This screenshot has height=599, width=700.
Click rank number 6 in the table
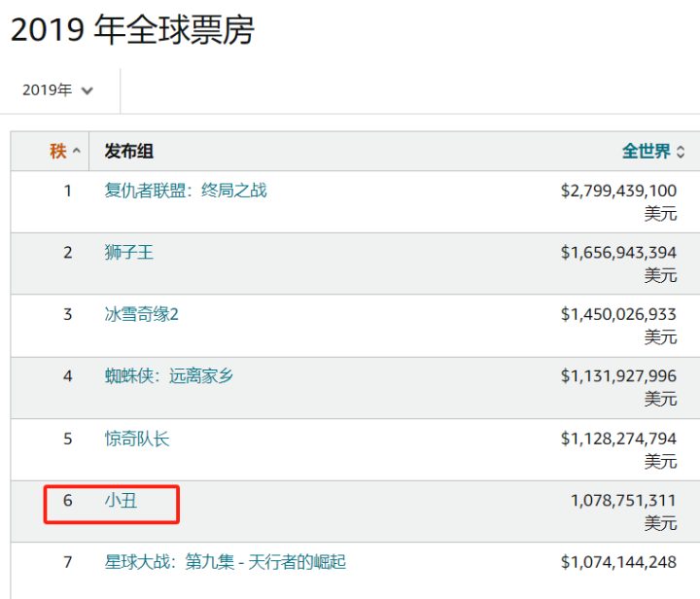point(68,501)
